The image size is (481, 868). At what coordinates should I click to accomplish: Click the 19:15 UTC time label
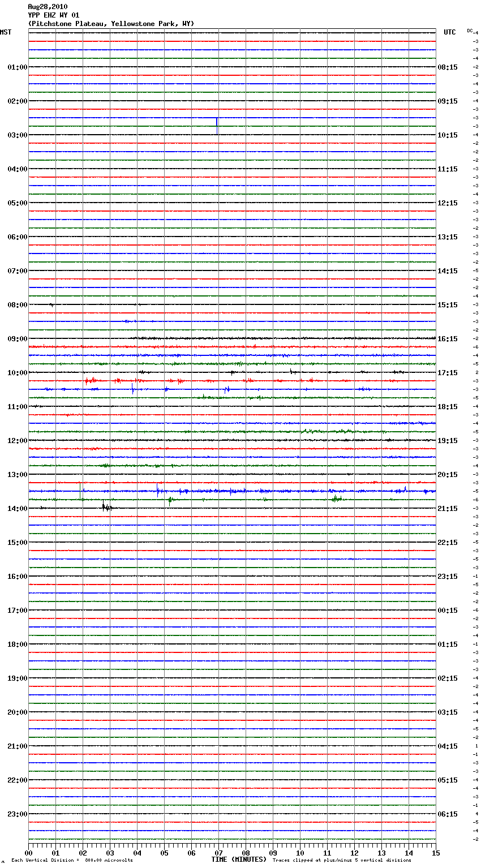click(x=448, y=441)
